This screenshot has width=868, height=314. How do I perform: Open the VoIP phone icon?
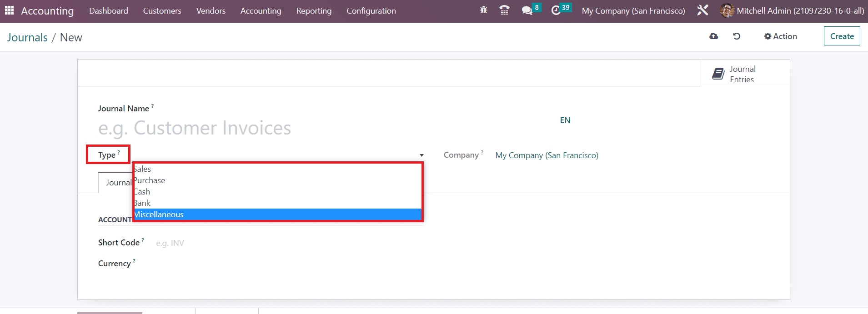point(504,10)
